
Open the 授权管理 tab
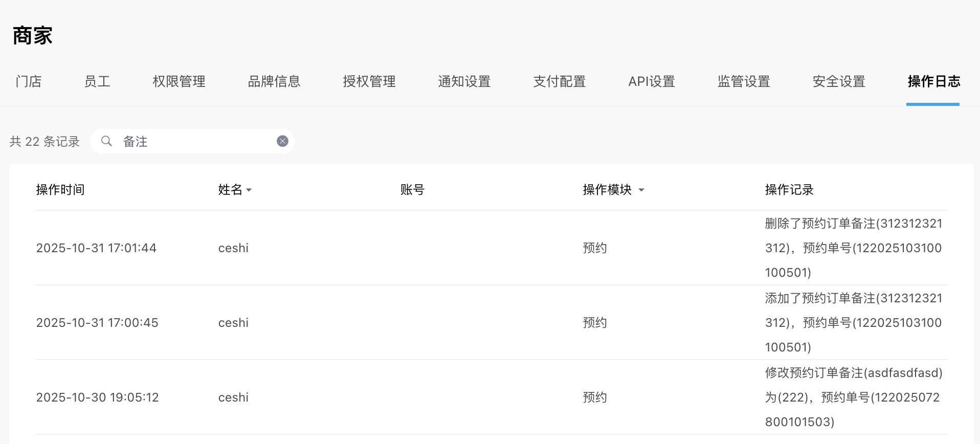tap(369, 81)
